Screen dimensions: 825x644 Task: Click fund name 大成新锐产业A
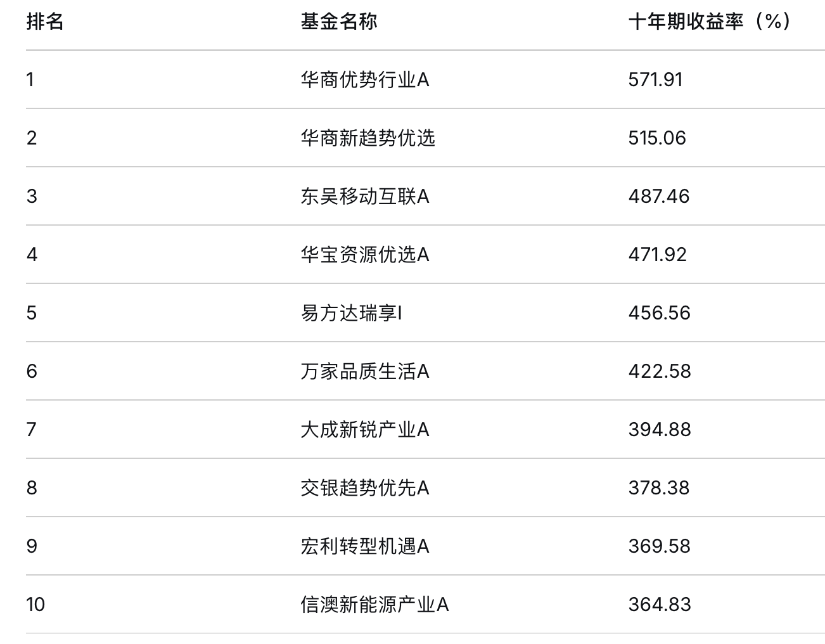click(x=365, y=430)
